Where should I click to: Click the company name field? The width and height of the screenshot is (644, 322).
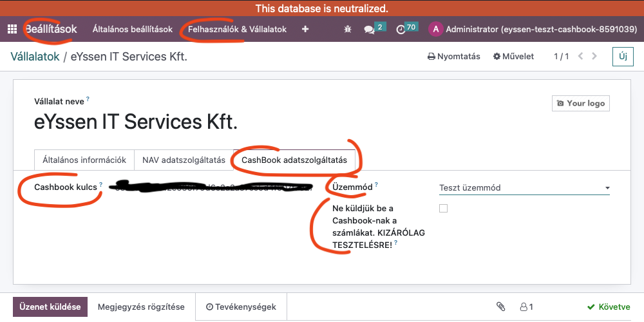point(136,122)
